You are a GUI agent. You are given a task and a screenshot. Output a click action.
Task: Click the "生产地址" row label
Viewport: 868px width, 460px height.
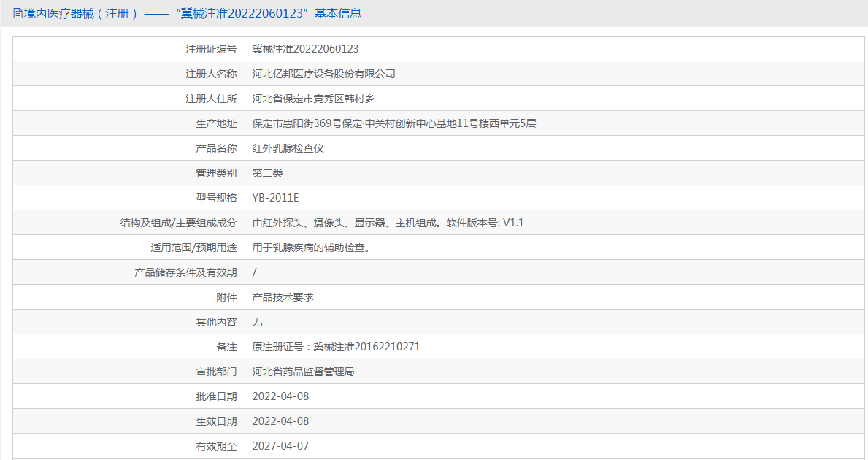point(216,123)
